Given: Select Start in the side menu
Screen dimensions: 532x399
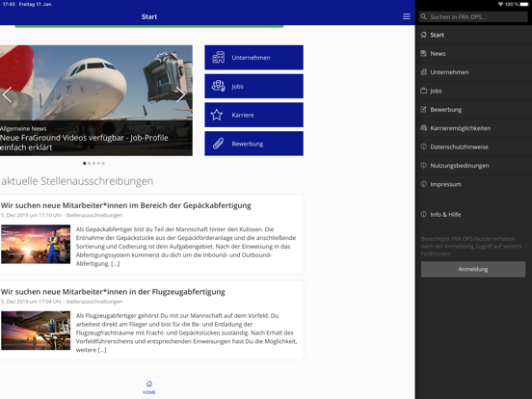Looking at the screenshot, I should [473, 35].
